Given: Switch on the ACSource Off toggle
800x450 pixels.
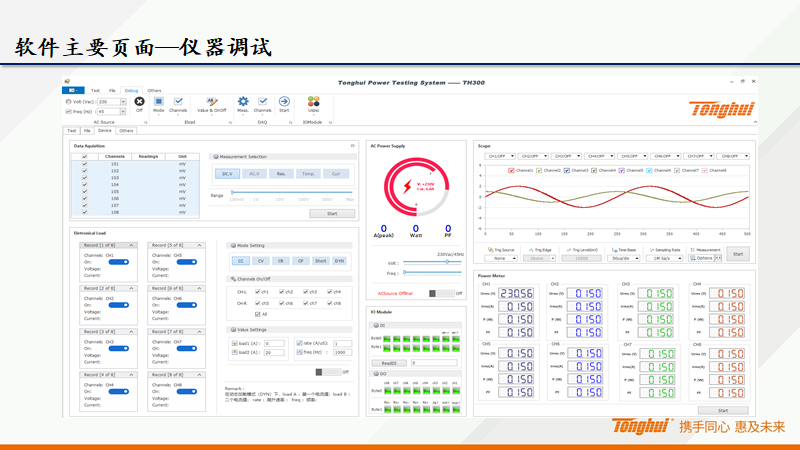Looking at the screenshot, I should point(442,293).
